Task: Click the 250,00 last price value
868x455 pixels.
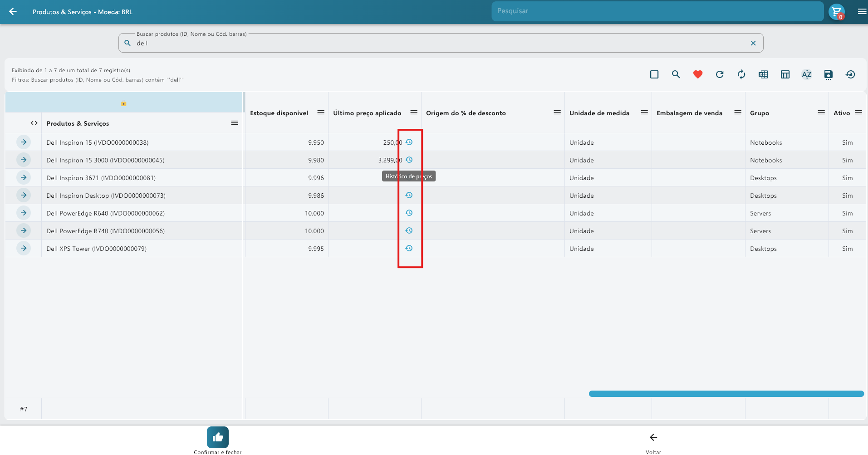Action: click(x=392, y=142)
